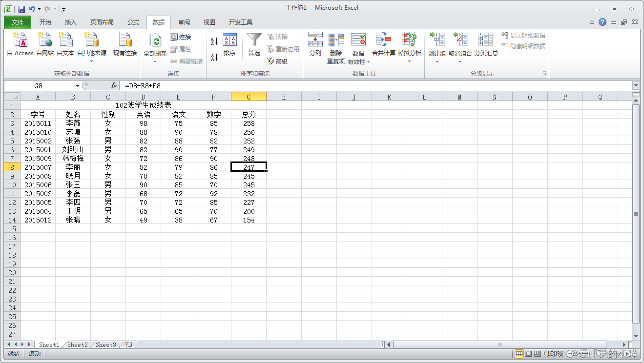644x363 pixels.
Task: Minimize the ribbon with caret button
Action: [592, 22]
